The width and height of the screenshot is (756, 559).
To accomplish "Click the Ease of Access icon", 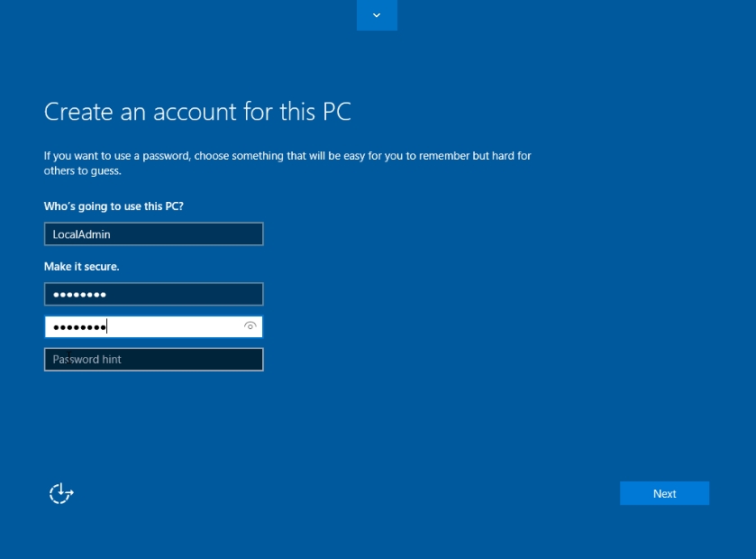I will point(61,493).
